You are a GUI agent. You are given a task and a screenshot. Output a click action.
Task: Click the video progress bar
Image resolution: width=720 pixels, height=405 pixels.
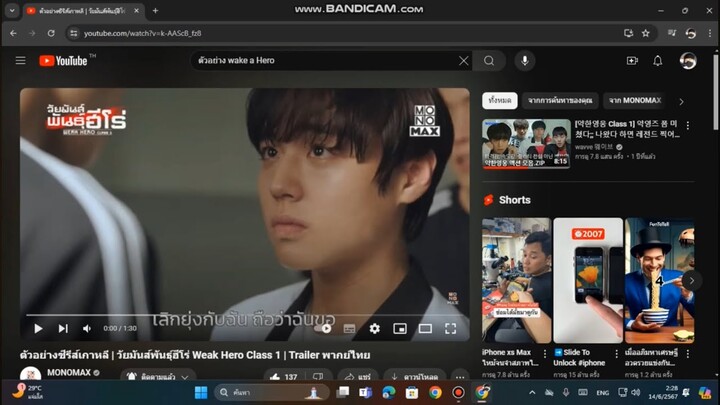point(244,315)
